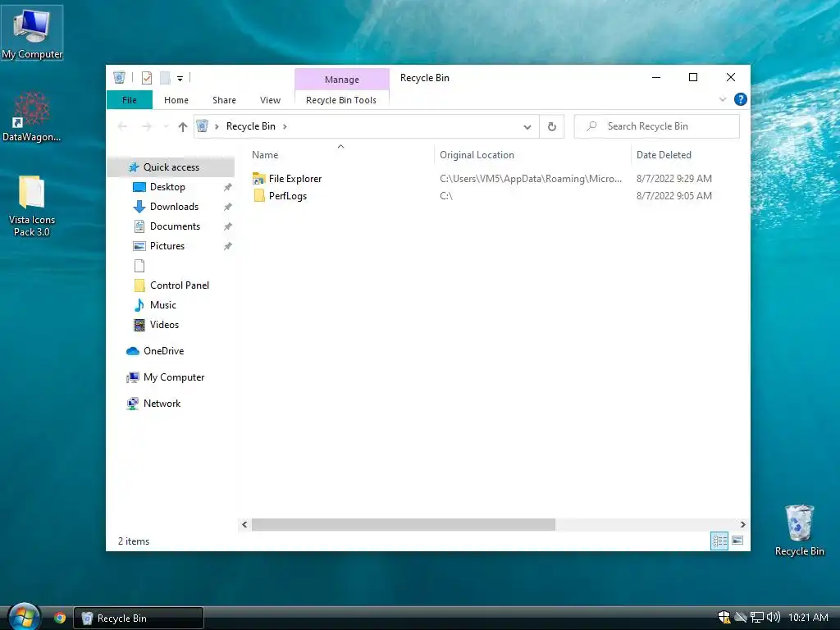840x630 pixels.
Task: Open Documents in navigation pane
Action: point(176,226)
